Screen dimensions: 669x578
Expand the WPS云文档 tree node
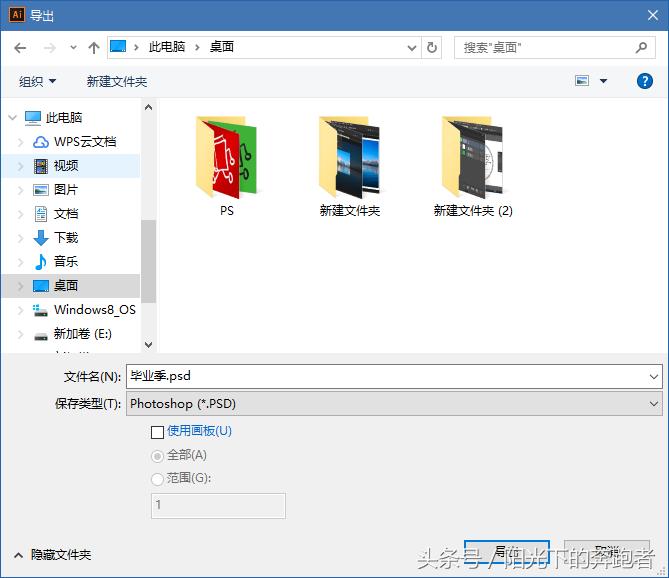pos(20,142)
